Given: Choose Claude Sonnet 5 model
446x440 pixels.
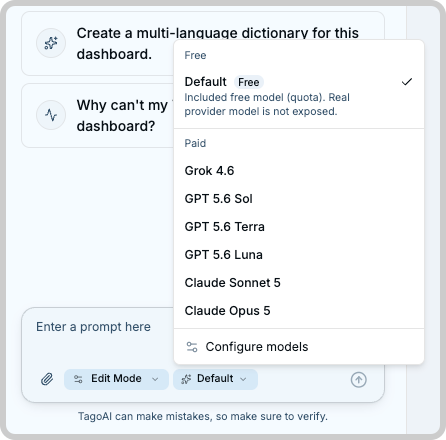Looking at the screenshot, I should pyautogui.click(x=299, y=283).
